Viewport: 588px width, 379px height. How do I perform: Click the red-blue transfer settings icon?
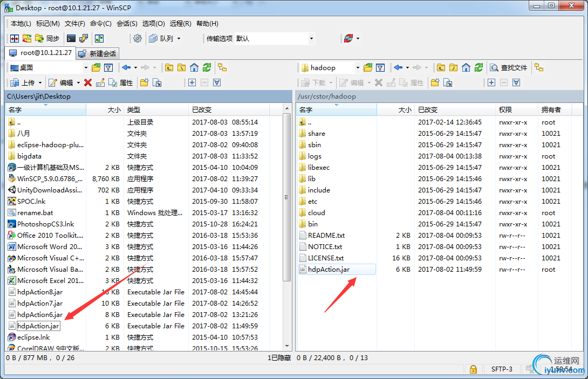(348, 38)
